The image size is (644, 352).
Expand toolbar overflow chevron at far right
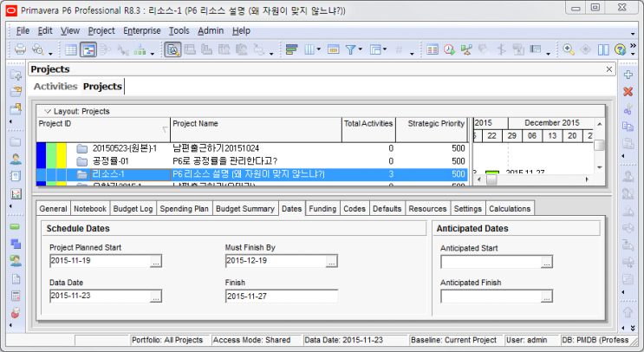tap(633, 46)
